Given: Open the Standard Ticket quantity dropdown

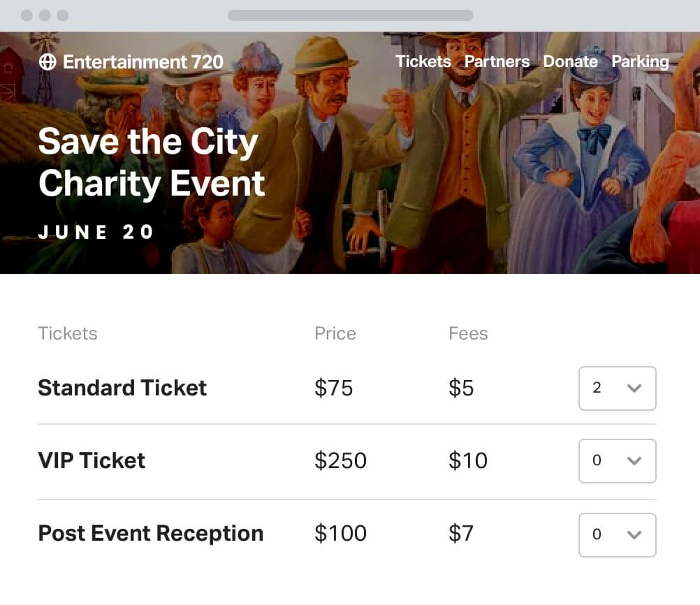Looking at the screenshot, I should [x=617, y=388].
